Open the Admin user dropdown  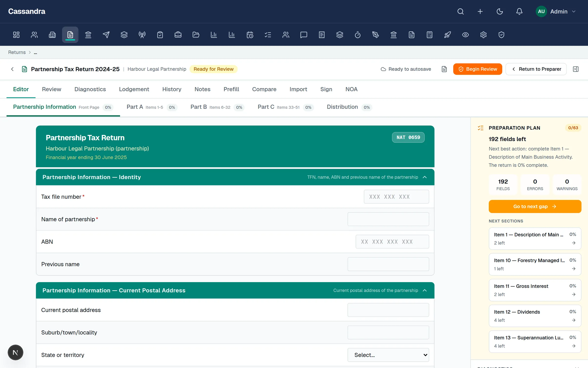tap(556, 12)
